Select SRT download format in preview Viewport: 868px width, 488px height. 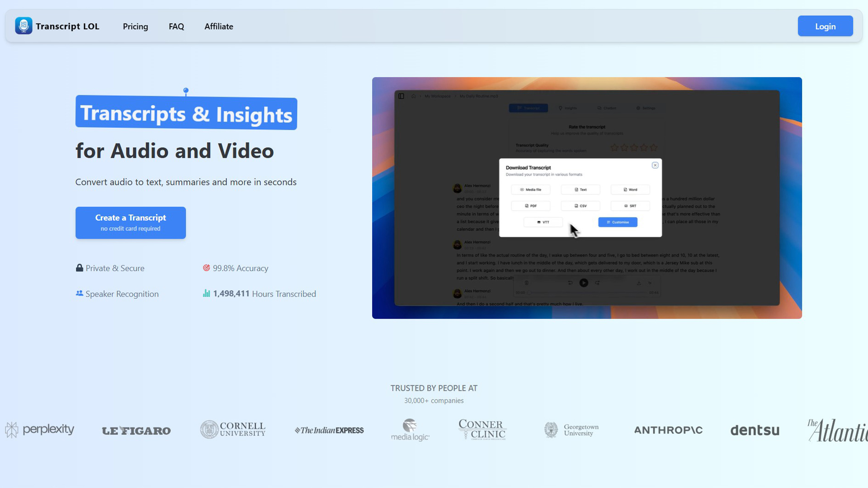[x=630, y=206]
